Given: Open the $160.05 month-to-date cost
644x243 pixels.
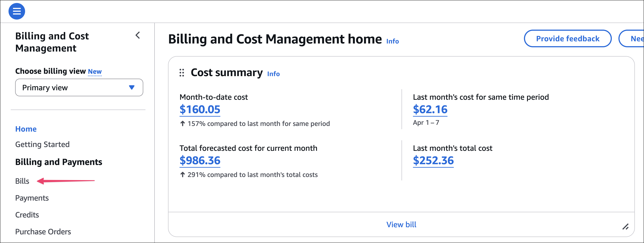Looking at the screenshot, I should pyautogui.click(x=200, y=110).
